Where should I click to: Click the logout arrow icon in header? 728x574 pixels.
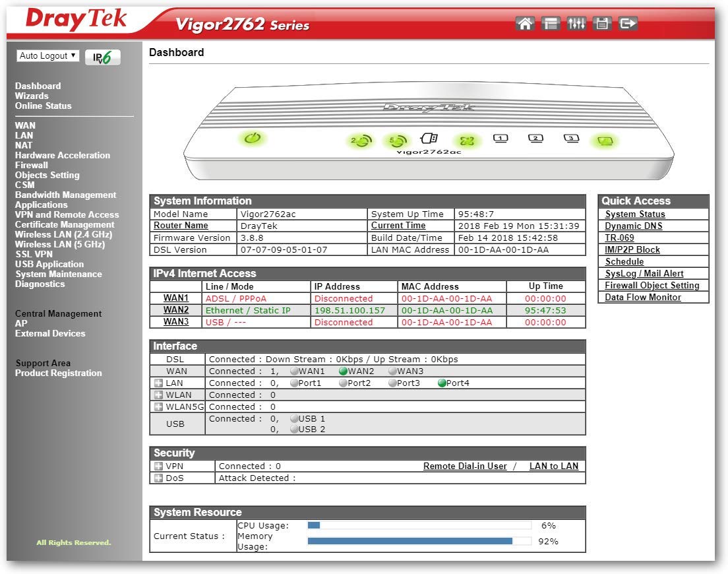coord(628,23)
